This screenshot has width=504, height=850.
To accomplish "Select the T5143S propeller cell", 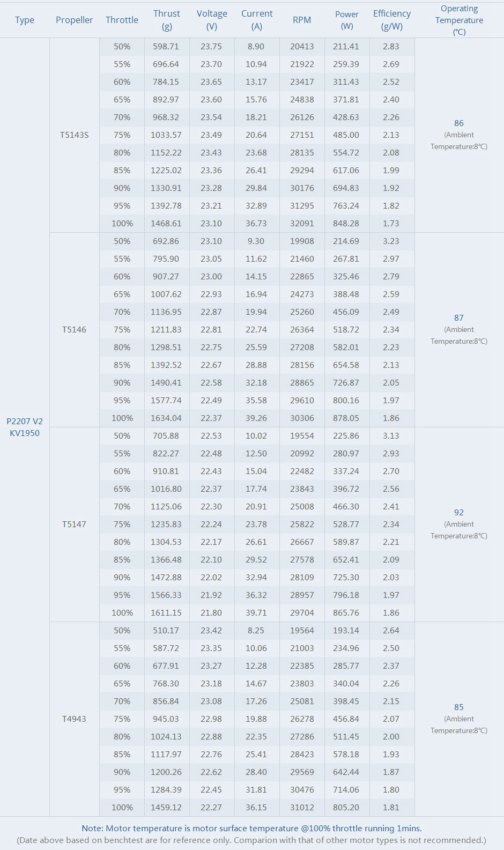I will [x=74, y=135].
